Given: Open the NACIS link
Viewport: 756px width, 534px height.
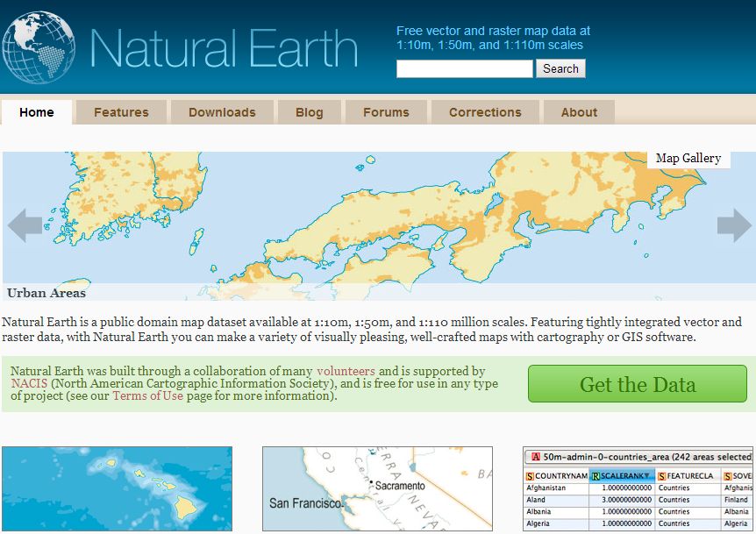Looking at the screenshot, I should click(x=29, y=384).
